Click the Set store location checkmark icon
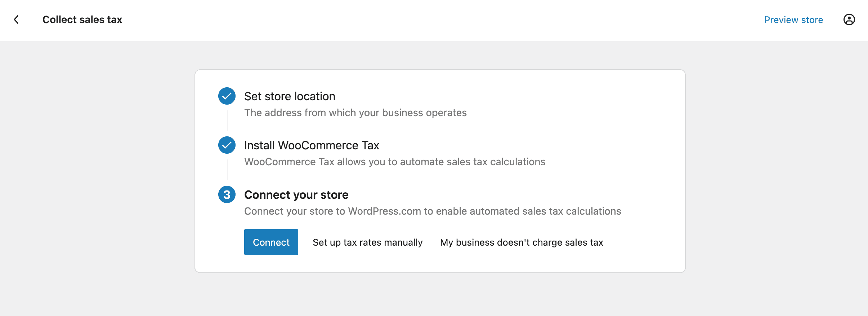The height and width of the screenshot is (316, 868). pos(227,96)
